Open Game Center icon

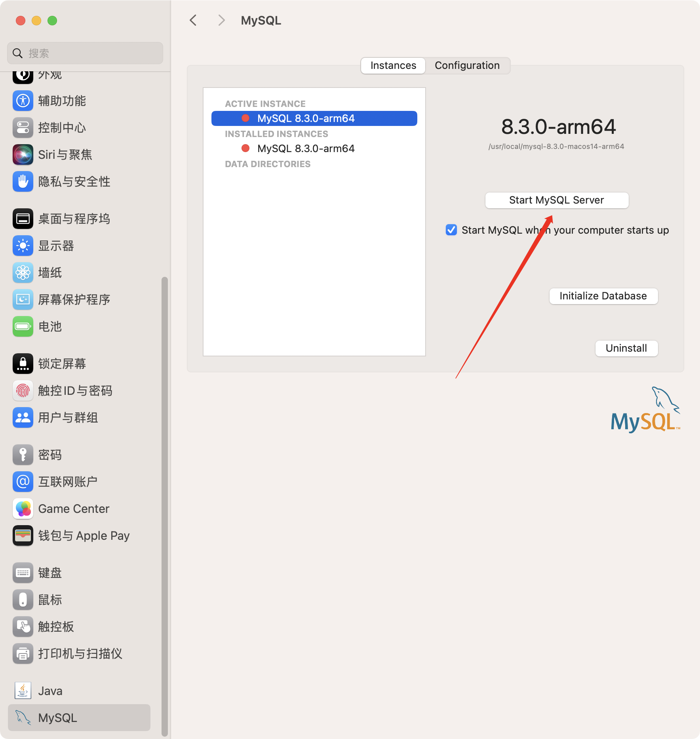(23, 509)
